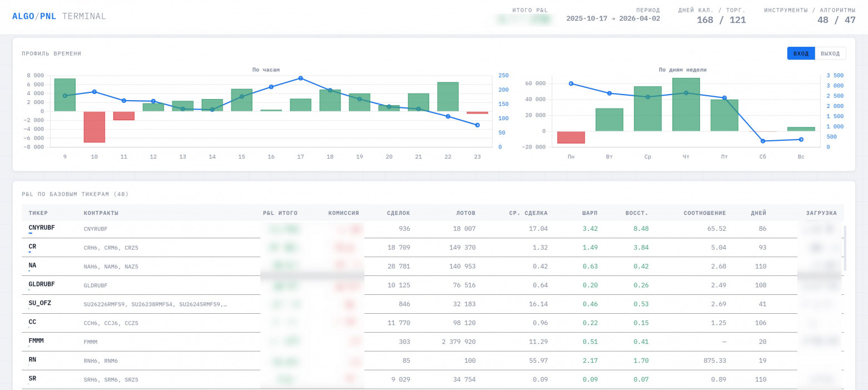The height and width of the screenshot is (390, 868).
Task: Click the Thursday green bar in weekday chart
Action: (x=686, y=105)
